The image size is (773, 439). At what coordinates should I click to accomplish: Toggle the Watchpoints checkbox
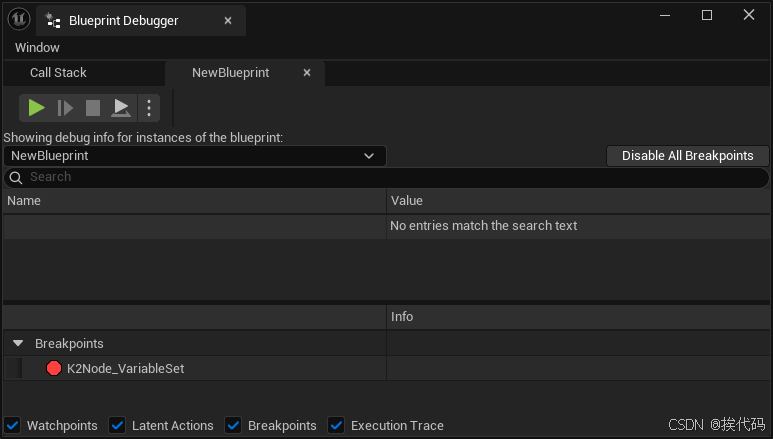(13, 425)
